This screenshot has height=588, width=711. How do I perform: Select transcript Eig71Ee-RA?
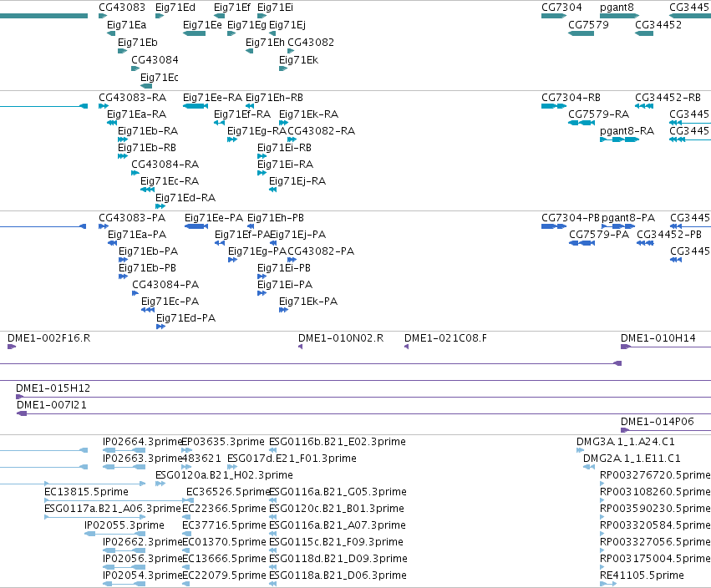(213, 98)
